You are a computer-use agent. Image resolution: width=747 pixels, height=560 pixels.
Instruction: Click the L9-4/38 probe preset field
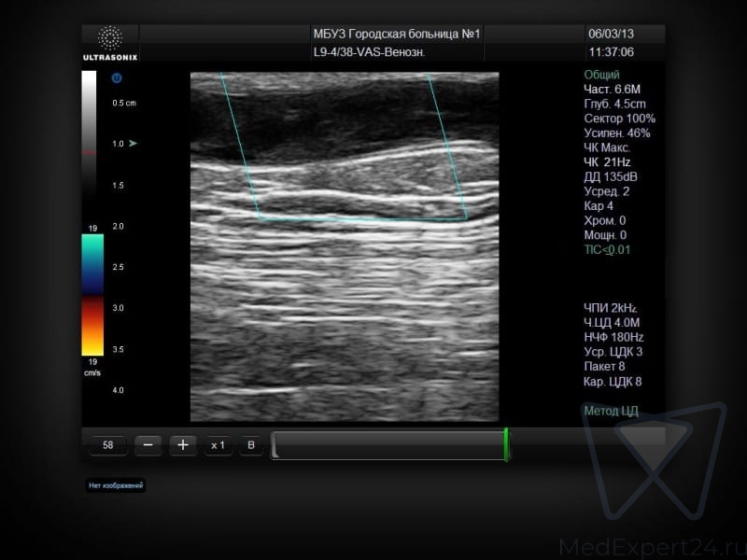pyautogui.click(x=369, y=53)
